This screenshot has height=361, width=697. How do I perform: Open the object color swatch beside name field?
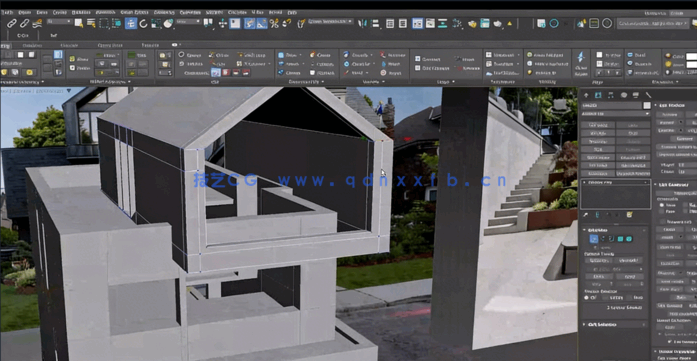pos(647,105)
